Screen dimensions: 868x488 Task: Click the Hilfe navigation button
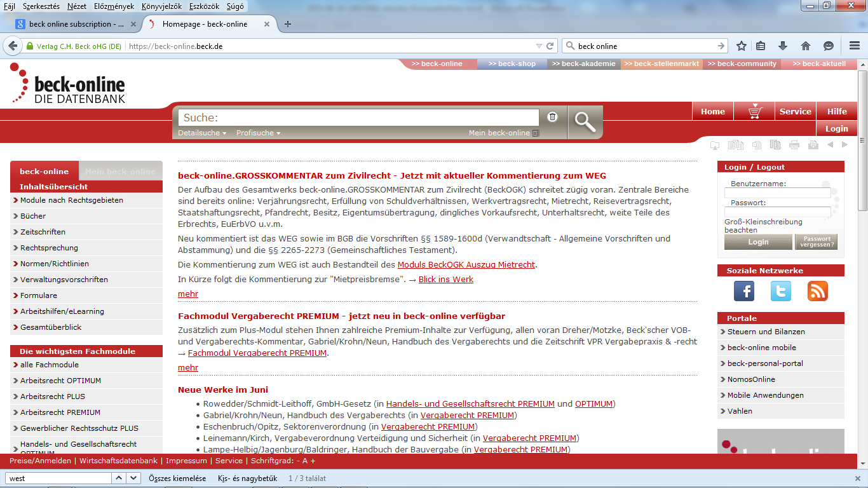click(x=837, y=112)
